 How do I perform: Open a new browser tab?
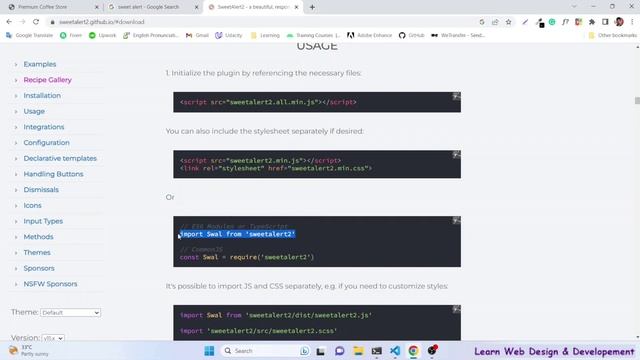click(x=312, y=7)
